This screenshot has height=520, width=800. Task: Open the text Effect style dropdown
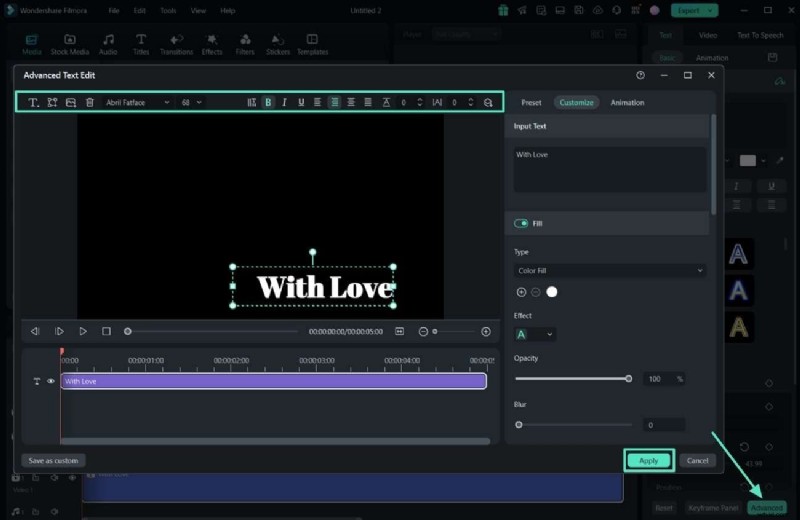(534, 334)
